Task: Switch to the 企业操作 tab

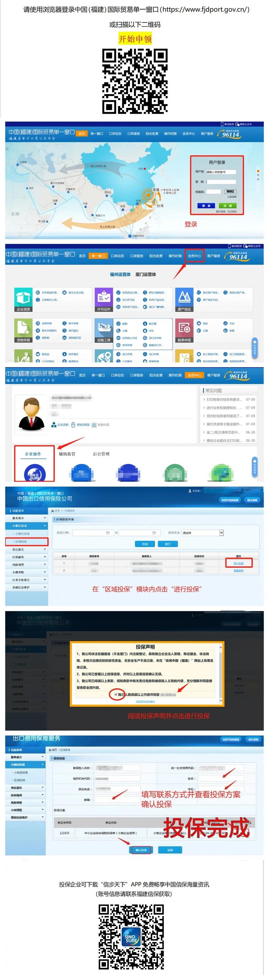Action: (x=33, y=454)
